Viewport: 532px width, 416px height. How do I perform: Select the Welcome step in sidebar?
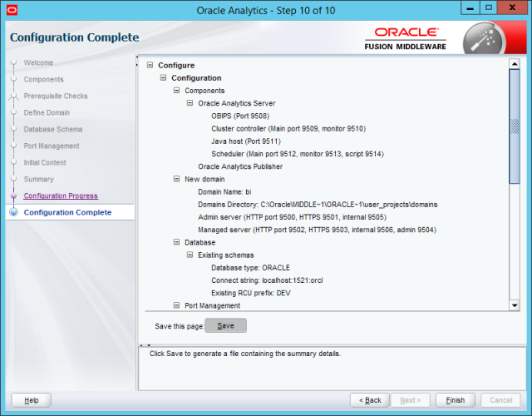click(38, 62)
